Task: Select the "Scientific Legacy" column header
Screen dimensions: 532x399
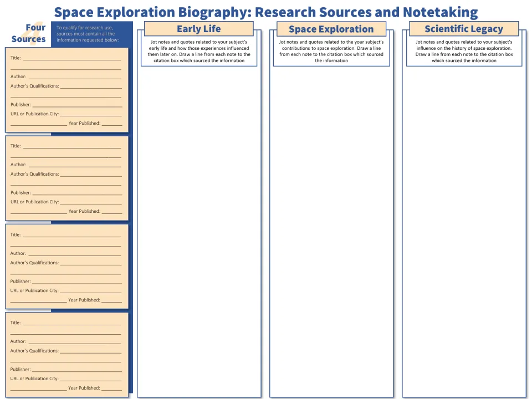Action: (x=464, y=29)
